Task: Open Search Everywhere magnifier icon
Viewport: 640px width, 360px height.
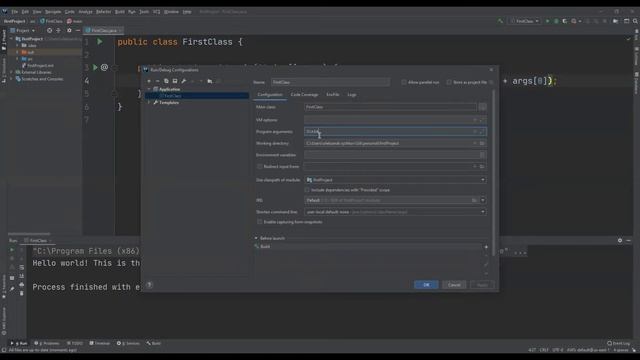Action: (x=635, y=21)
